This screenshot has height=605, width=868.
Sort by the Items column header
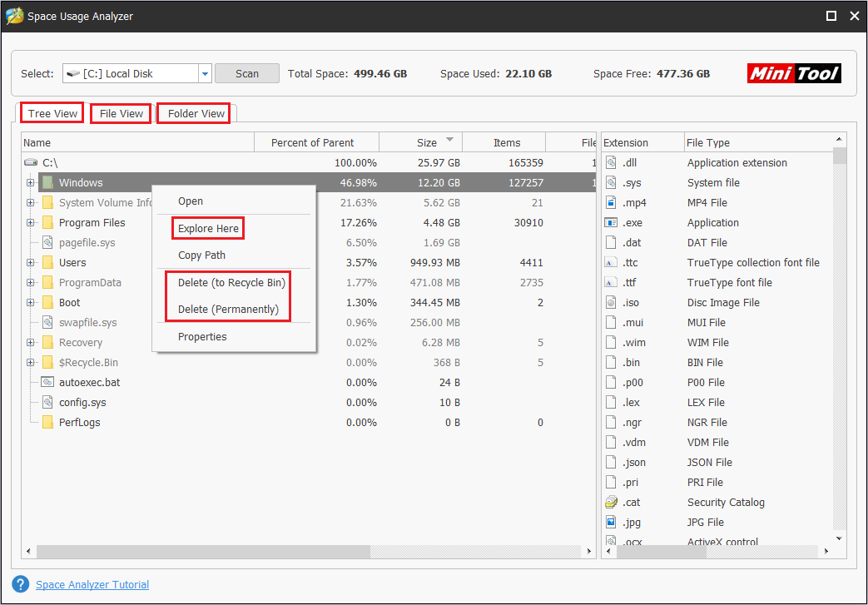[x=504, y=142]
